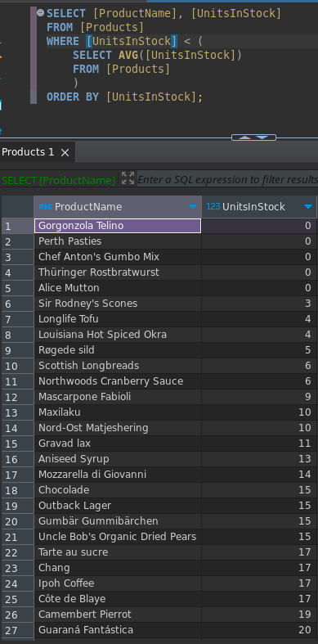Collapse the SELECT query fold marker
Viewport: 318px width, 644px height.
[40, 13]
